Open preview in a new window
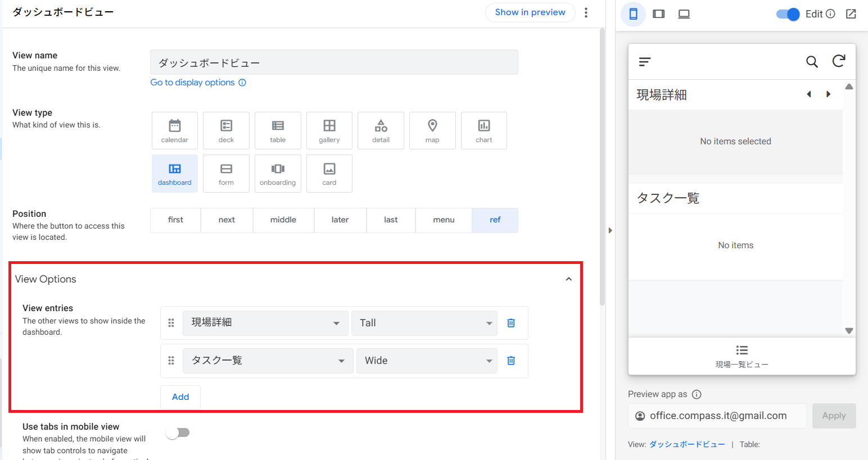The height and width of the screenshot is (460, 868). pyautogui.click(x=851, y=14)
